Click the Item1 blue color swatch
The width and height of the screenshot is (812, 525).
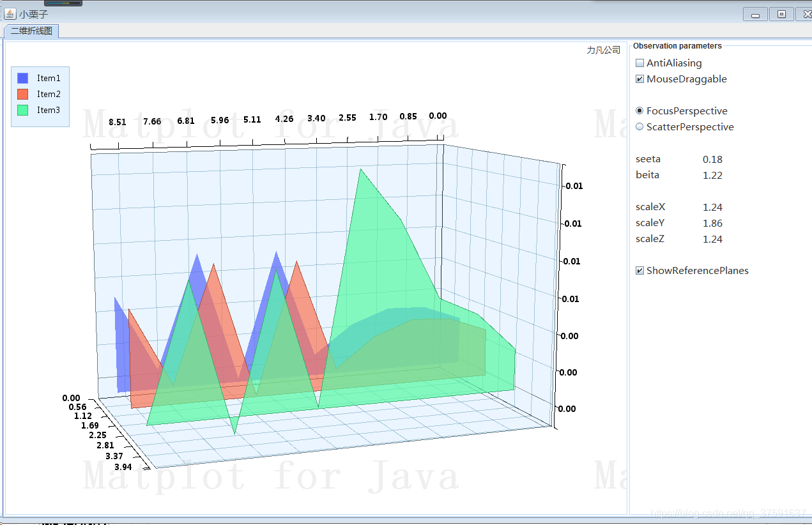pyautogui.click(x=24, y=78)
